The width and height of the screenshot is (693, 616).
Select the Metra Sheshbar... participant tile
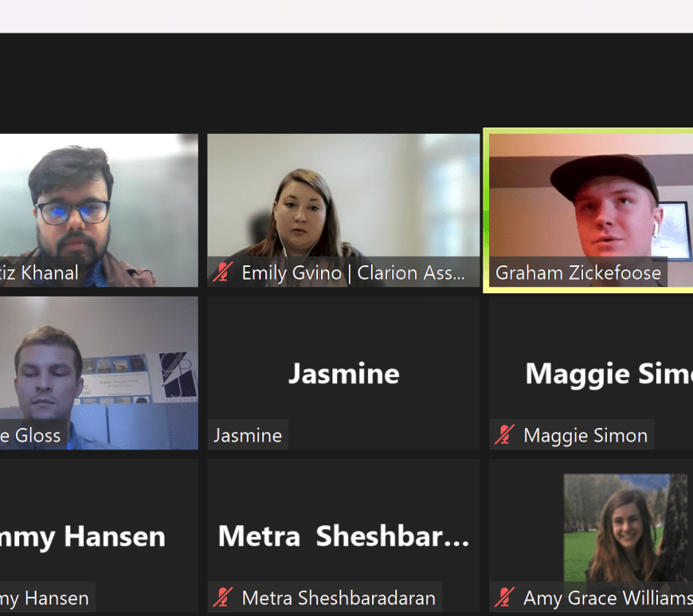343,537
